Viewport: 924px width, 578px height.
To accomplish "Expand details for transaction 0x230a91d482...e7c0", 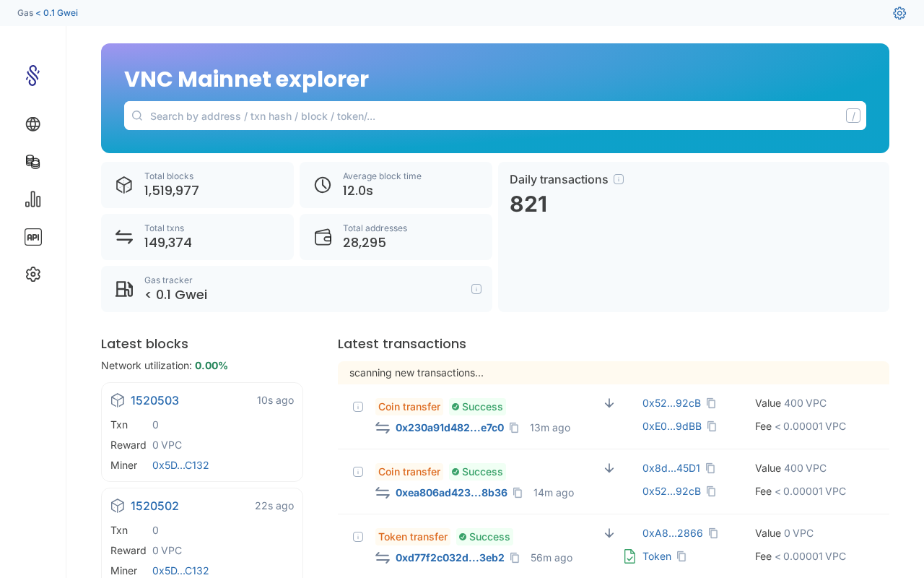I will point(358,407).
